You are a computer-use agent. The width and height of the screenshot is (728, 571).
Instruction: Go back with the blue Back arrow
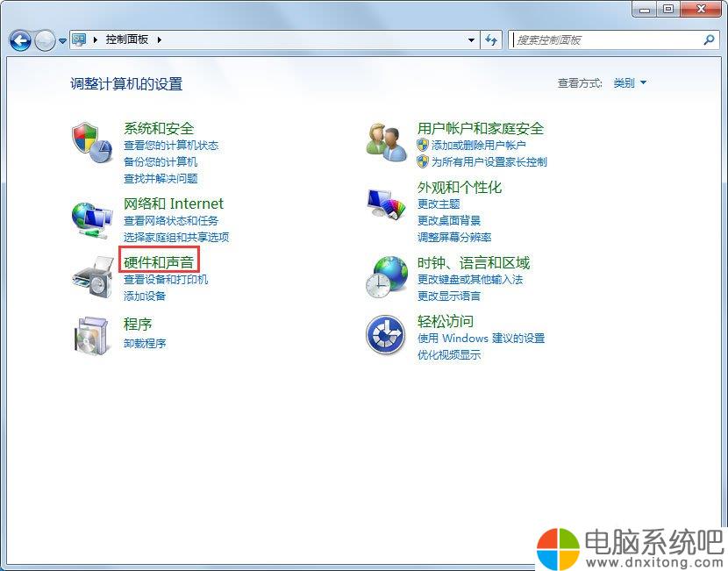click(x=20, y=41)
